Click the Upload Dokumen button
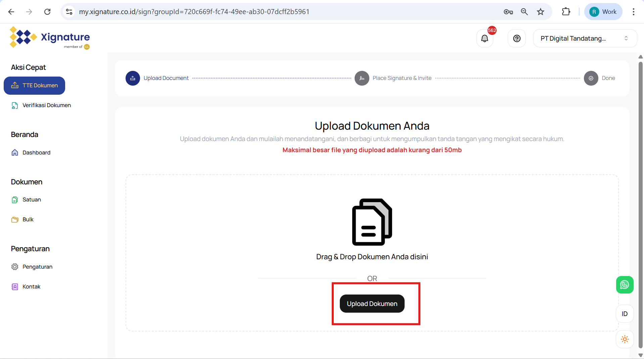Viewport: 644px width, 359px height. tap(372, 304)
